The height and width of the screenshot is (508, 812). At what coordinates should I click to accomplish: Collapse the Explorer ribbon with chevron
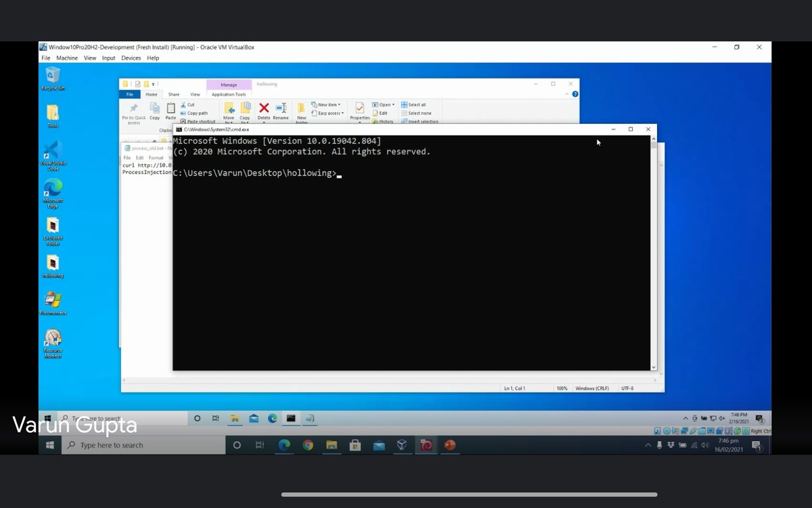click(567, 94)
